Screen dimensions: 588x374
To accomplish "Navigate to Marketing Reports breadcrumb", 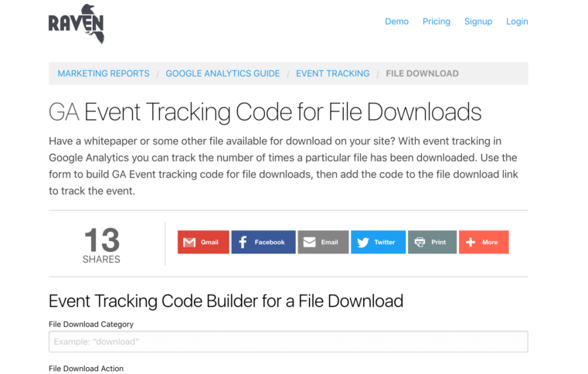I will (104, 73).
